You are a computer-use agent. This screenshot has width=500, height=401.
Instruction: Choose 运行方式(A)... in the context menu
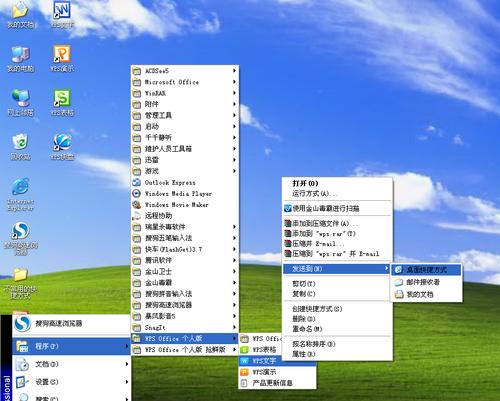click(x=337, y=194)
